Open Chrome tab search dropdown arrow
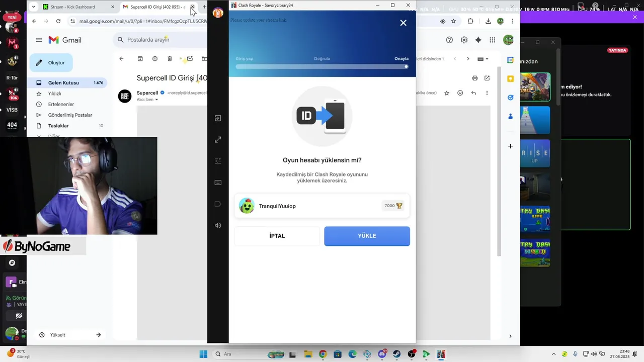Image resolution: width=644 pixels, height=362 pixels. [33, 7]
